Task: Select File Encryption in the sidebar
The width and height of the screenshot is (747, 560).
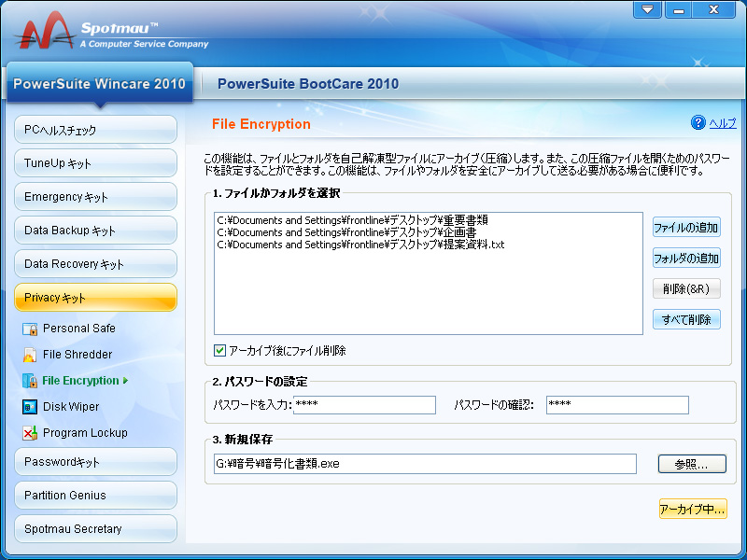Action: tap(80, 381)
